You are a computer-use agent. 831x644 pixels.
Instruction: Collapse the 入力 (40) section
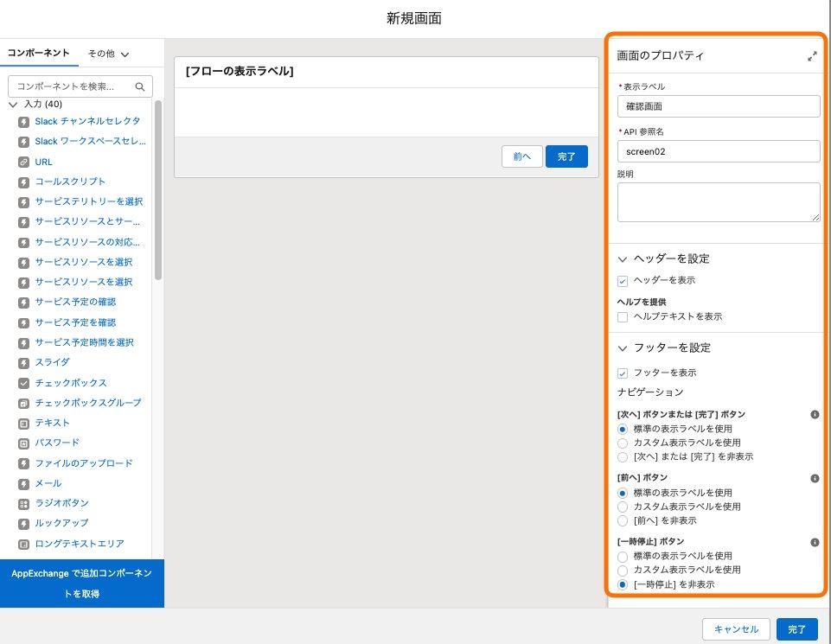click(13, 105)
